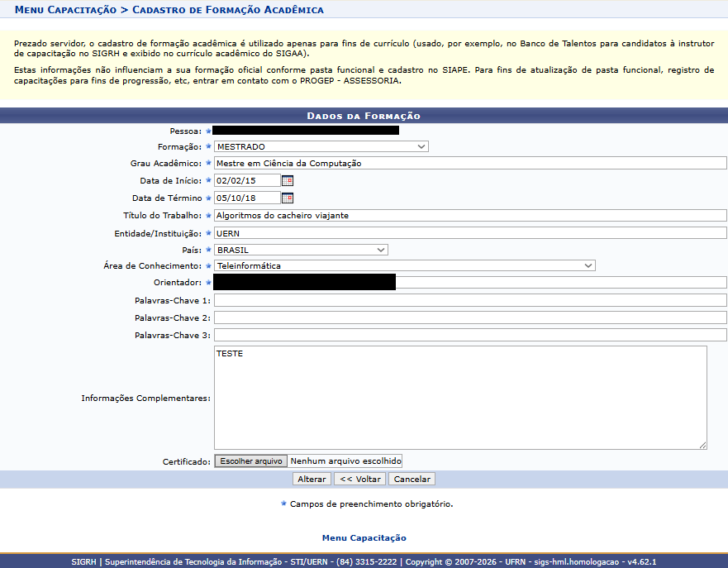This screenshot has width=728, height=568.
Task: Open the País dropdown showing BRASIL
Action: (x=301, y=250)
